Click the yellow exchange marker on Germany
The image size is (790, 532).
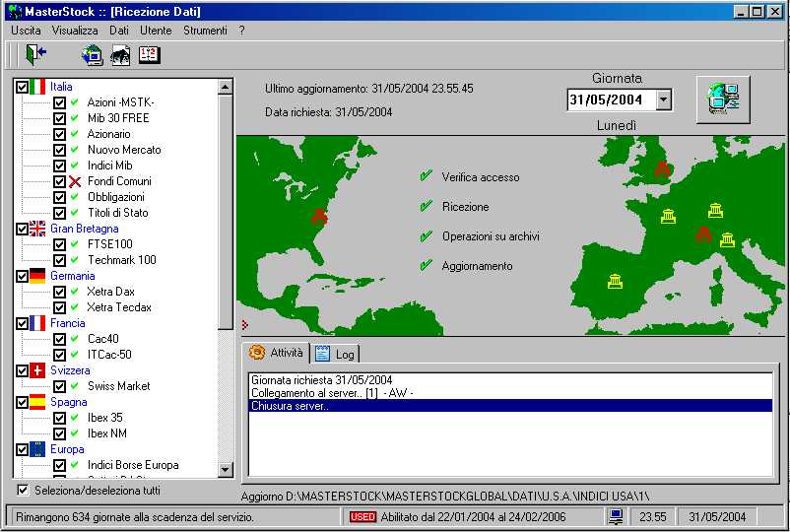coord(715,211)
